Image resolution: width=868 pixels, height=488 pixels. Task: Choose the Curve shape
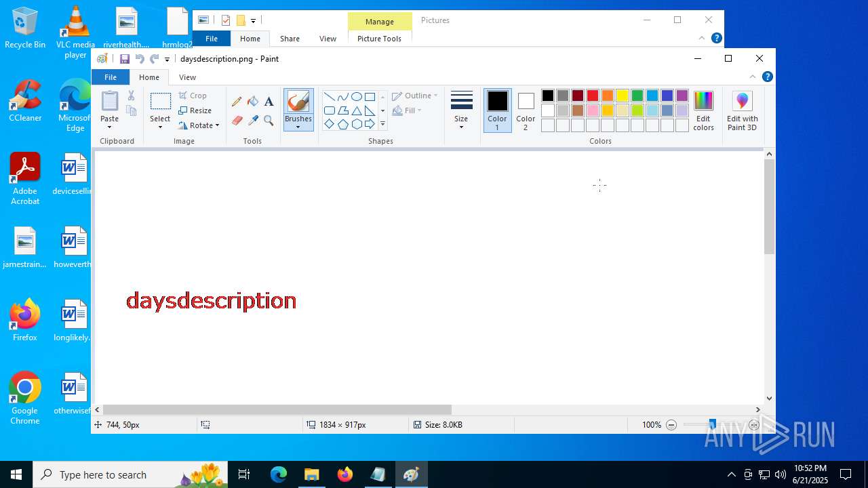(x=342, y=97)
